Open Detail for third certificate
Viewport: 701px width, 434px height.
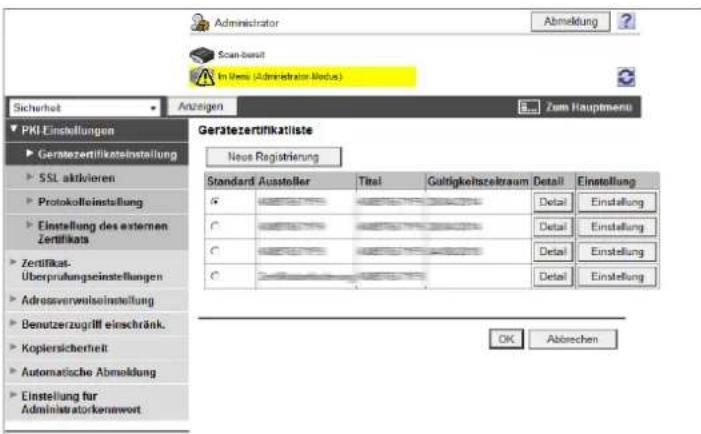click(553, 252)
